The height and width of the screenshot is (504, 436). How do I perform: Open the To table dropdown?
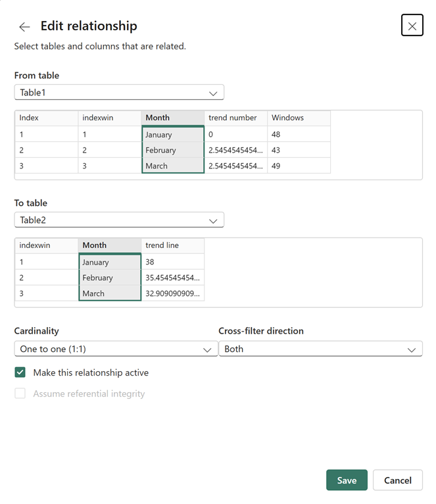pyautogui.click(x=119, y=220)
